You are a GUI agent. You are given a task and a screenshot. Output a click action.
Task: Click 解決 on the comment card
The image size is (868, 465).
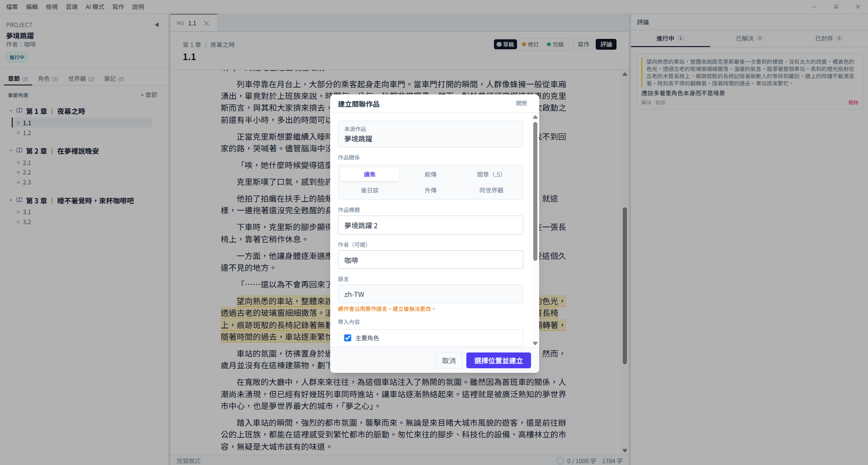click(646, 103)
